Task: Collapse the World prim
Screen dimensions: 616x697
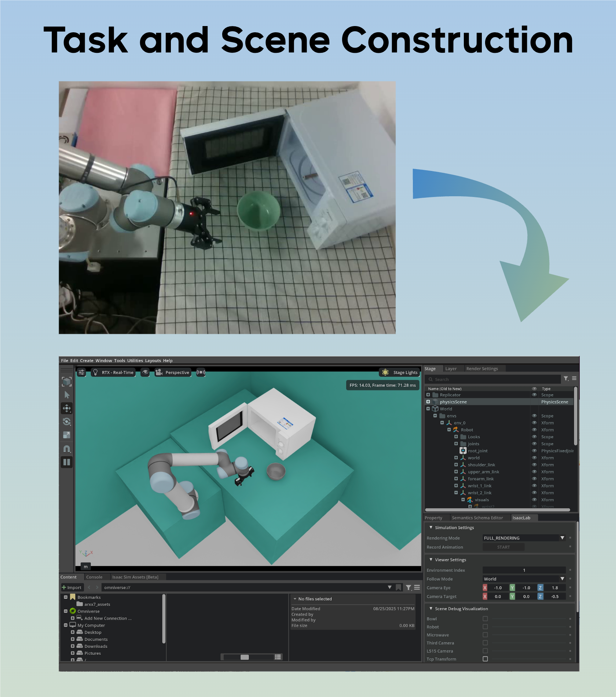Action: pyautogui.click(x=428, y=409)
